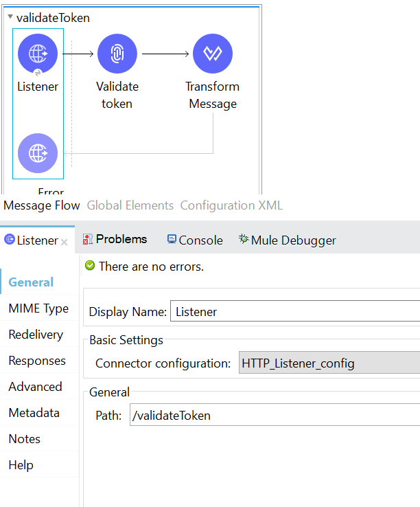
Task: Select the Help settings section
Action: 39,464
